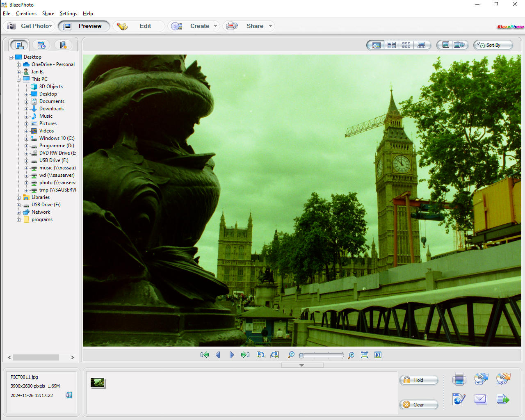Image resolution: width=525 pixels, height=420 pixels.
Task: Show photo at actual 1:1 size
Action: click(378, 355)
